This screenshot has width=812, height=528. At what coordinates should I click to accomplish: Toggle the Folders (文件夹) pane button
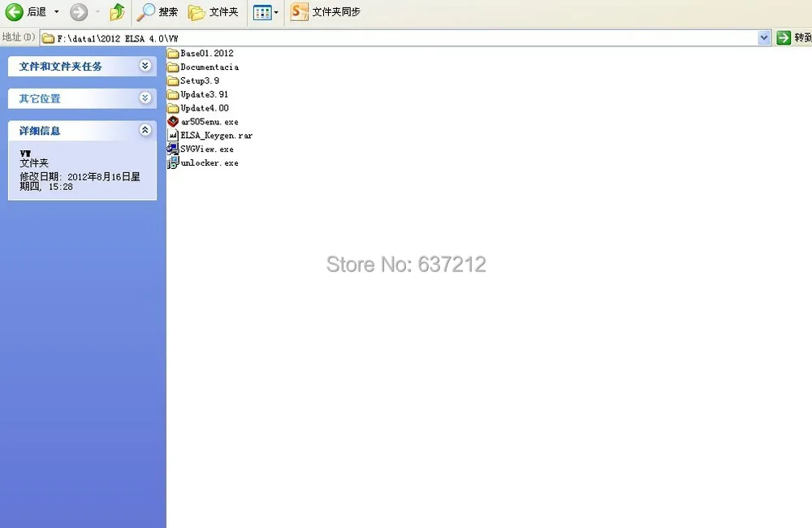(x=213, y=11)
